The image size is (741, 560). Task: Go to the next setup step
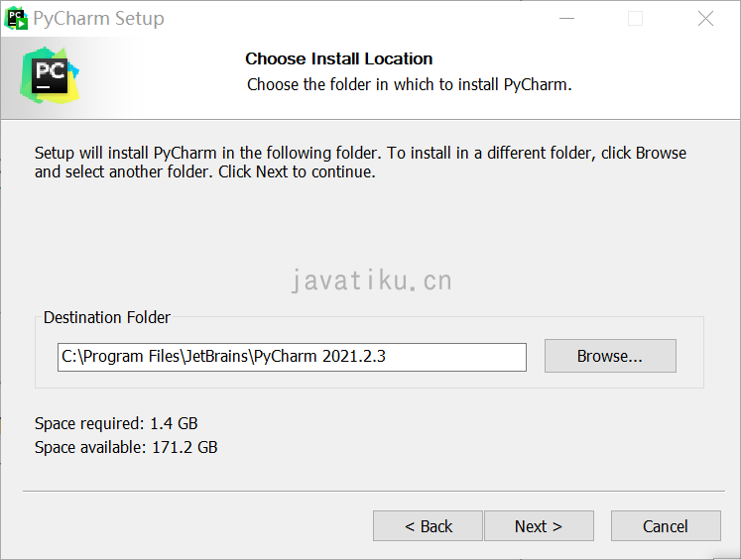pos(539,526)
